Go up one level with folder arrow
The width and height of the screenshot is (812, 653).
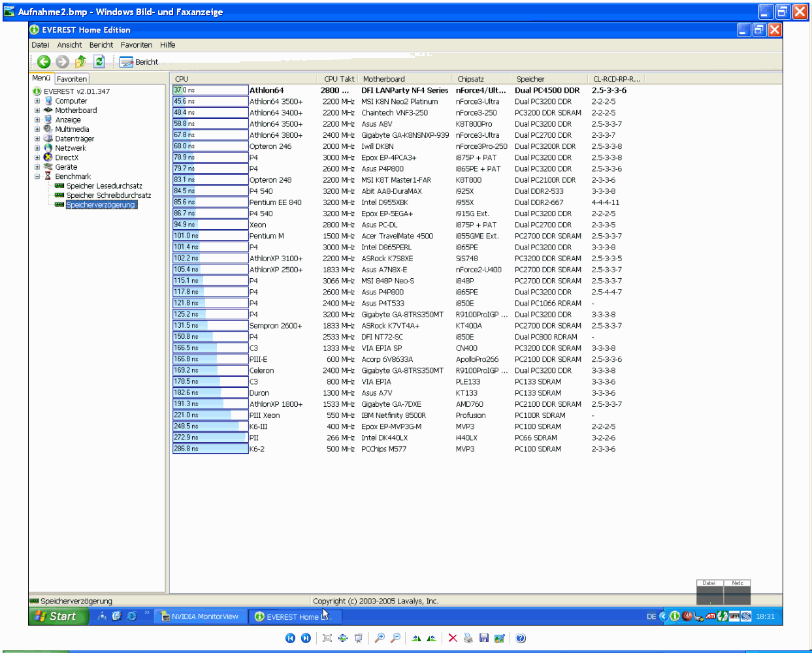[80, 61]
